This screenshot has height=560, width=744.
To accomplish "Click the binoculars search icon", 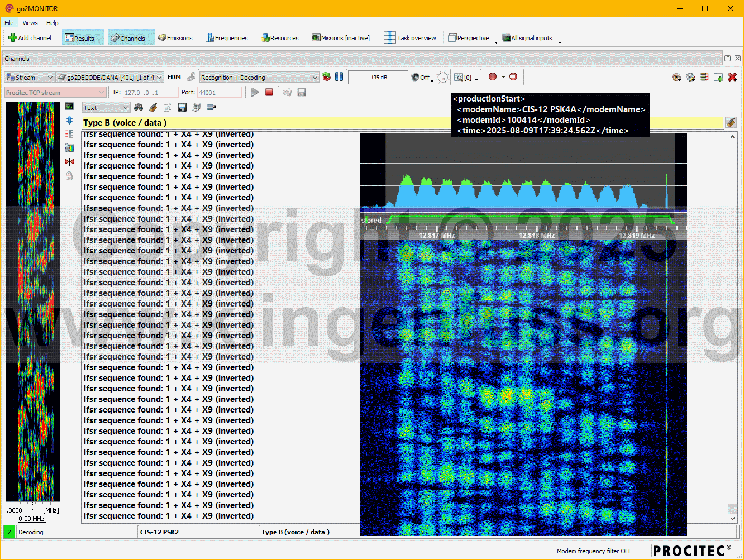I will pos(139,107).
